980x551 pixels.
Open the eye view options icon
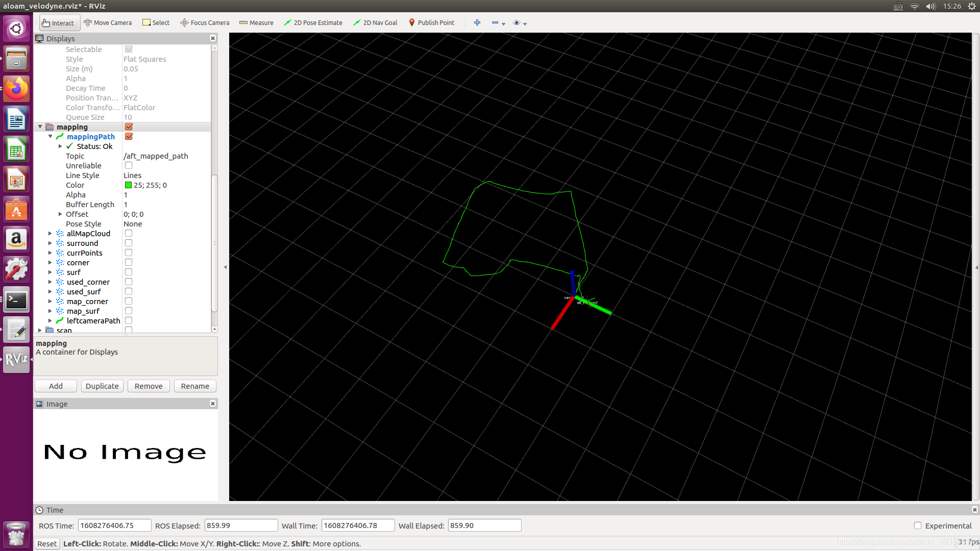pos(517,23)
